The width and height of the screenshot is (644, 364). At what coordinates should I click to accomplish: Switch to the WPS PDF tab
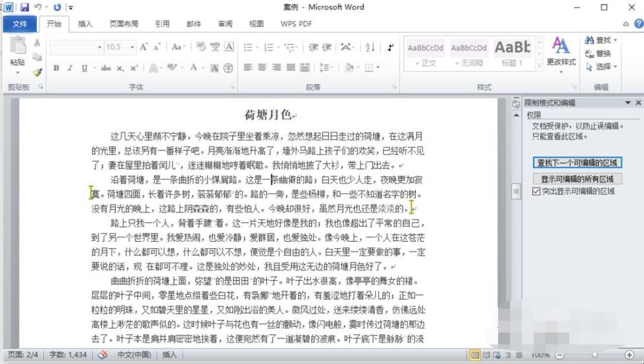click(296, 24)
